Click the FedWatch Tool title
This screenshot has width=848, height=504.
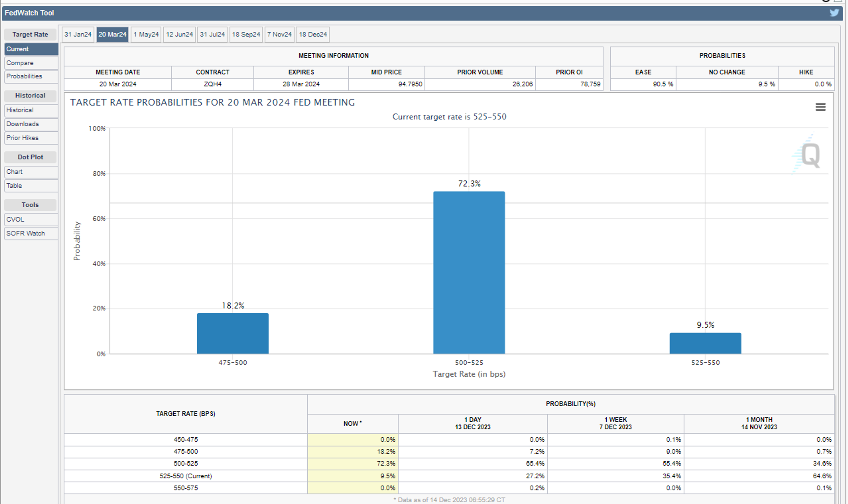(x=29, y=13)
